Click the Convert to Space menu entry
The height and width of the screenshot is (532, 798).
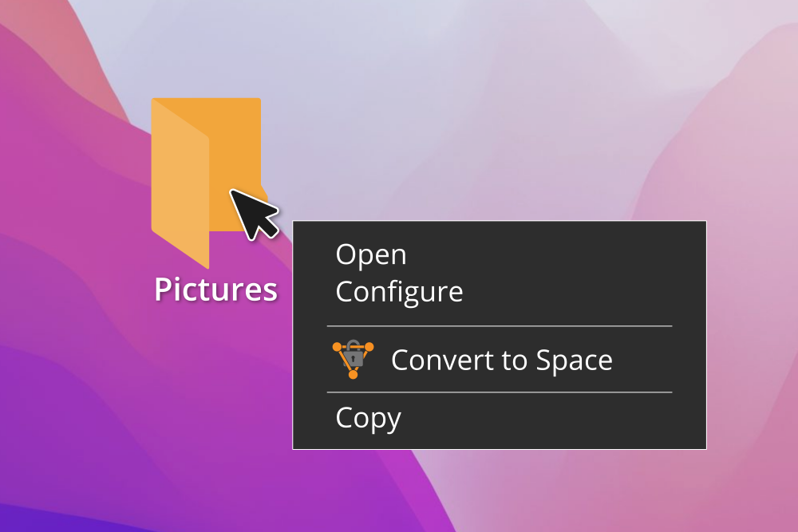point(501,360)
